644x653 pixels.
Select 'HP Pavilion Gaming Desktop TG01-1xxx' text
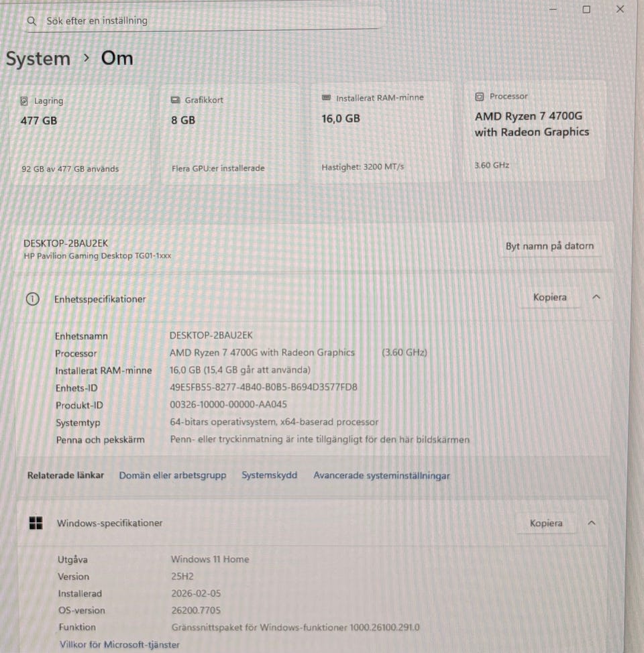pyautogui.click(x=97, y=255)
